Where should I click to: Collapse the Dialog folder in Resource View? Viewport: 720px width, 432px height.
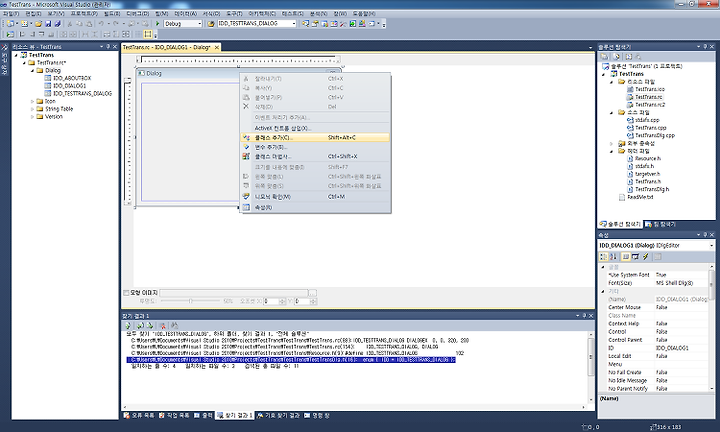click(33, 70)
